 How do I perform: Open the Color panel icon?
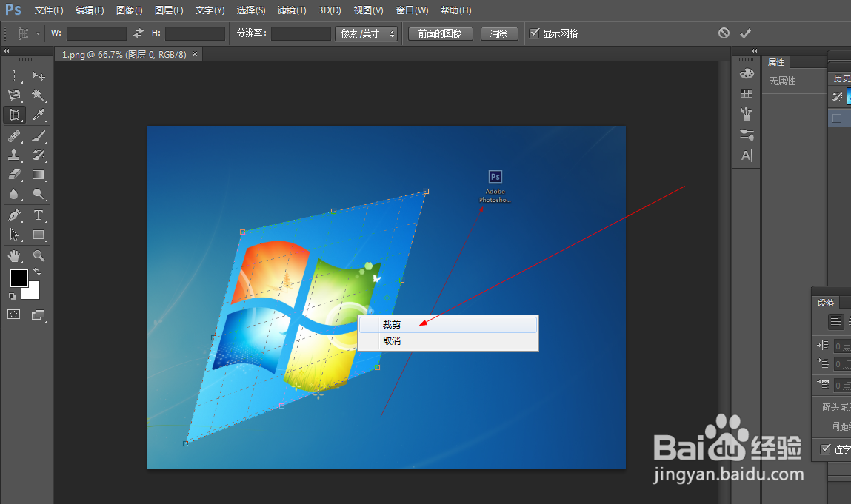pyautogui.click(x=747, y=73)
